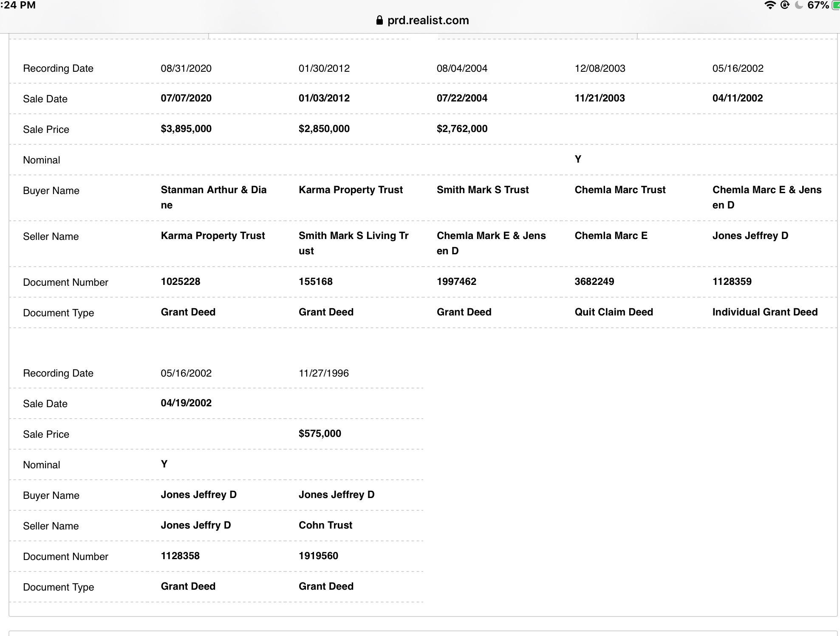Select the $3,895,000 sale price
This screenshot has width=840, height=636.
click(x=186, y=129)
